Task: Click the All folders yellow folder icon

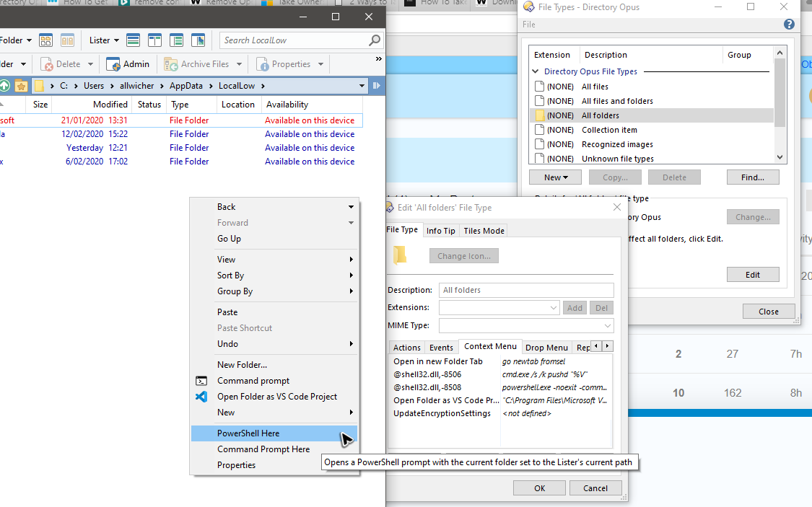Action: pos(540,115)
